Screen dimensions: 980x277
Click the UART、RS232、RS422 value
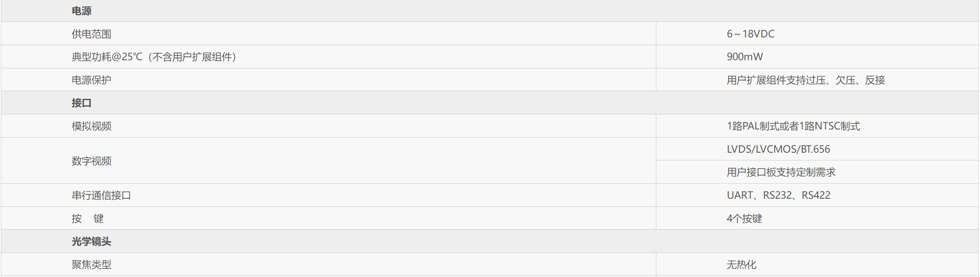[x=778, y=195]
